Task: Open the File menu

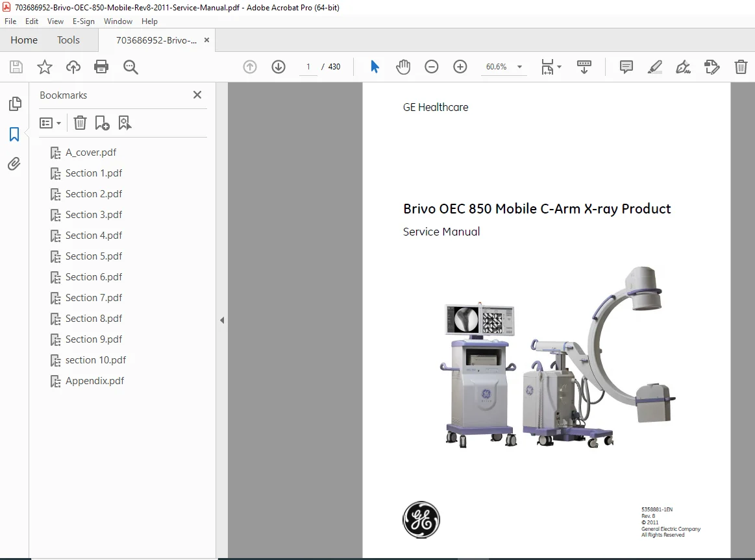Action: coord(10,21)
